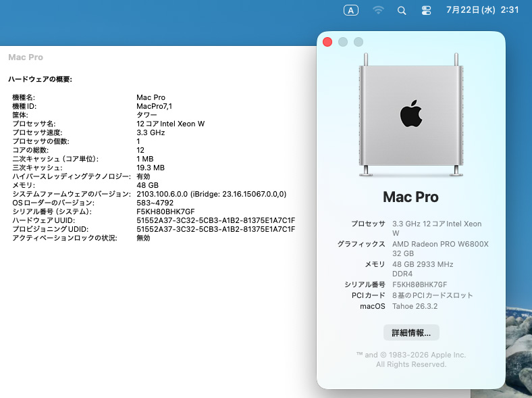Select OS loader version 583~4792
This screenshot has height=398, width=532.
(x=155, y=203)
